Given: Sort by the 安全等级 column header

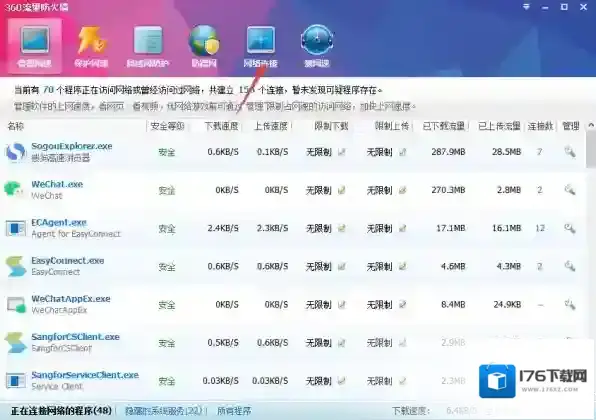Looking at the screenshot, I should (167, 126).
